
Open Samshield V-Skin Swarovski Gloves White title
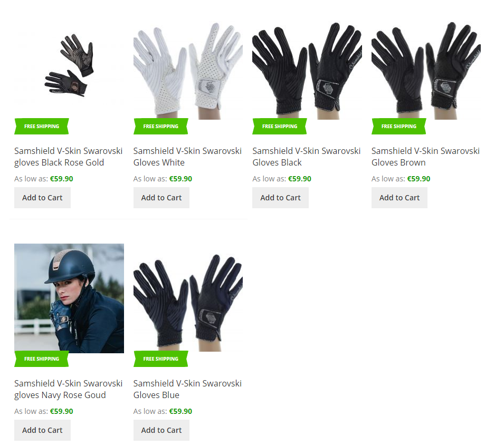pyautogui.click(x=187, y=157)
